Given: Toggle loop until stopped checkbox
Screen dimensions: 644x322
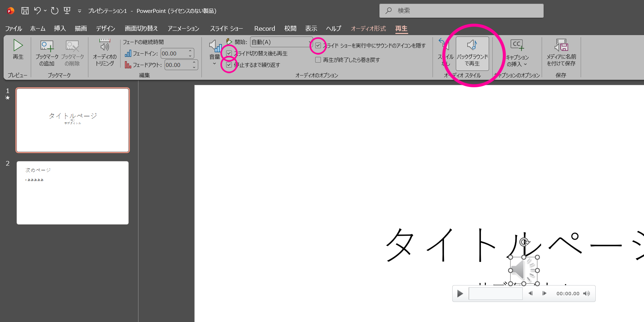Looking at the screenshot, I should coord(229,65).
